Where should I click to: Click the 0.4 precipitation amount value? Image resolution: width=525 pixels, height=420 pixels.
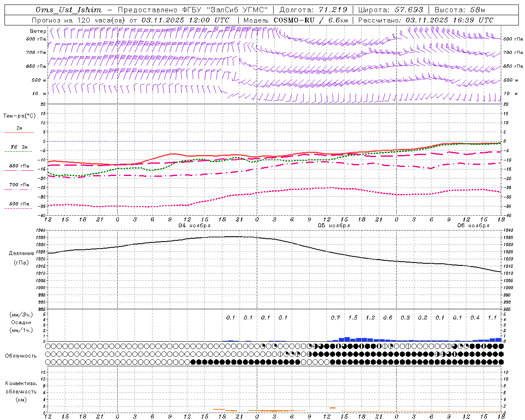(x=475, y=317)
